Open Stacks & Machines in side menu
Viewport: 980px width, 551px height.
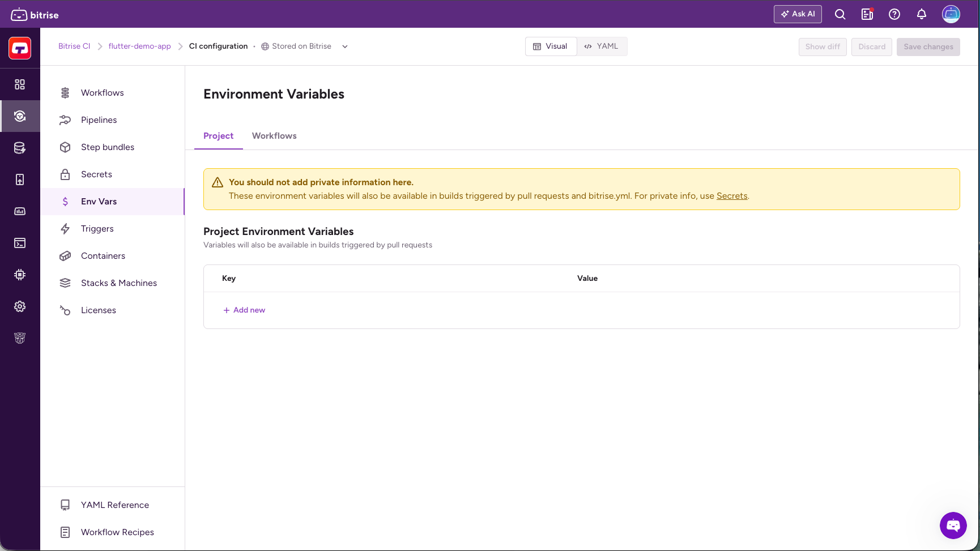pos(112,283)
